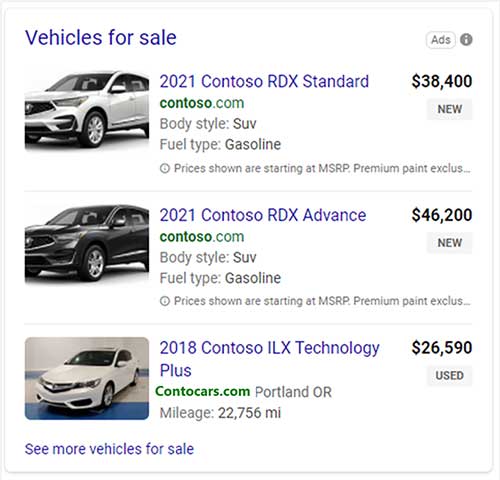This screenshot has width=500, height=480.
Task: Click the $46,200 price
Action: coord(442,215)
